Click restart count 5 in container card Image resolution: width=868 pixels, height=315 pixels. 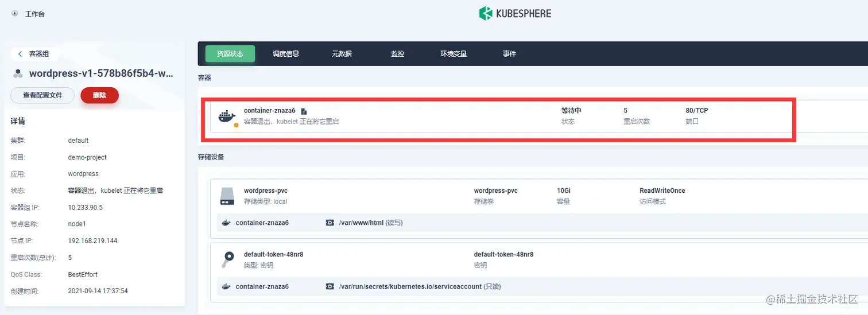(x=625, y=111)
